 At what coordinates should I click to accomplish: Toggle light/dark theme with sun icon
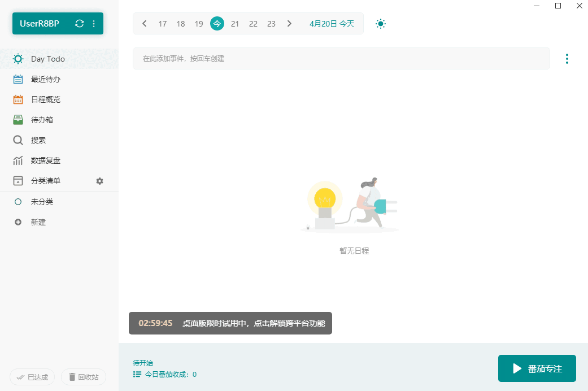point(381,24)
